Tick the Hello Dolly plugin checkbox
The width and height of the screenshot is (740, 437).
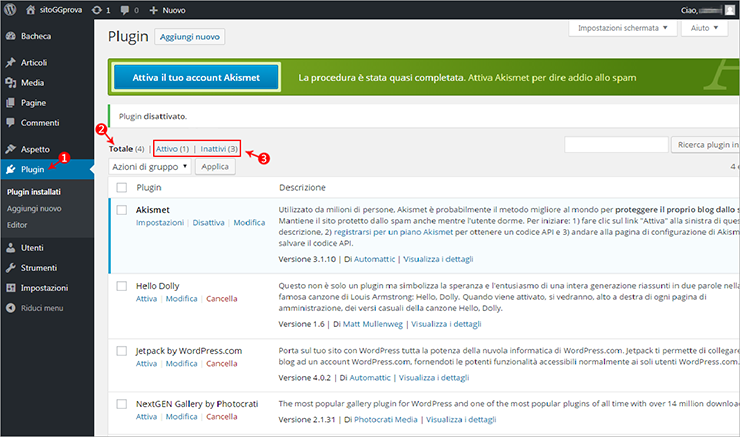[x=122, y=286]
